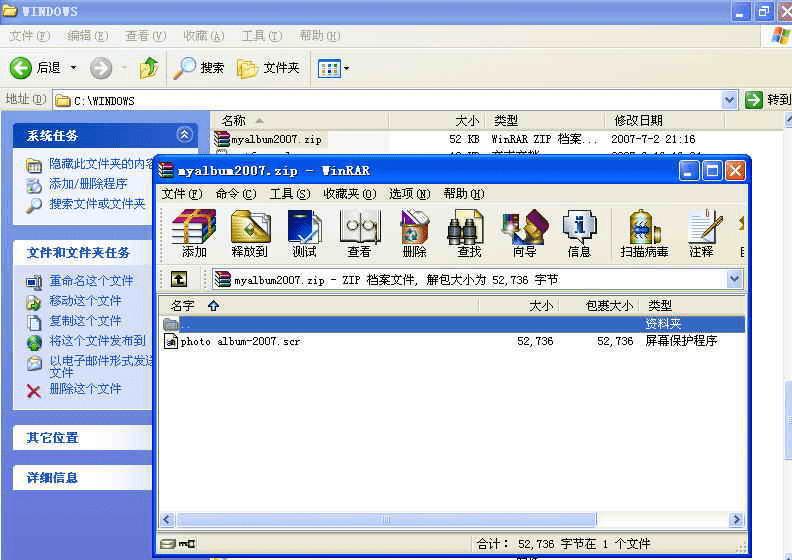This screenshot has width=792, height=560.
Task: Click the WinRAR scrollbar right arrow
Action: 736,519
